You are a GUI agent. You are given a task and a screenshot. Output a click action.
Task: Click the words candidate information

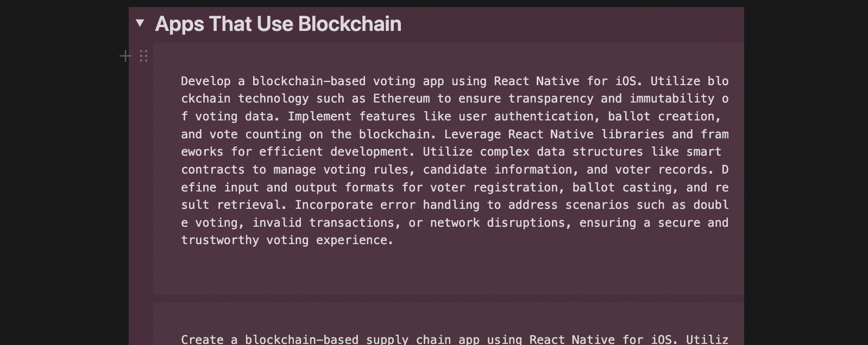point(498,170)
